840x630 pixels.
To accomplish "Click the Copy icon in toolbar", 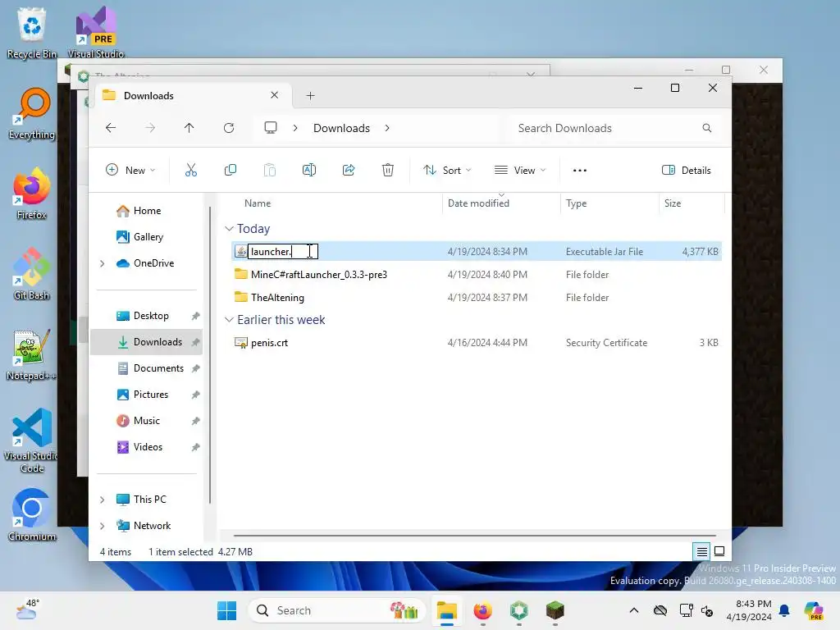I will click(x=231, y=171).
